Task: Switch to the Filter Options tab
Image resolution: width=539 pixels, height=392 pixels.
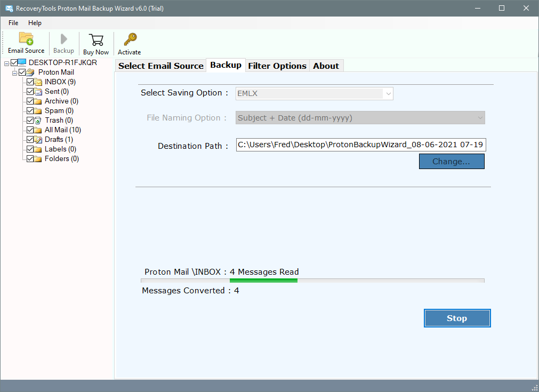Action: (x=277, y=66)
